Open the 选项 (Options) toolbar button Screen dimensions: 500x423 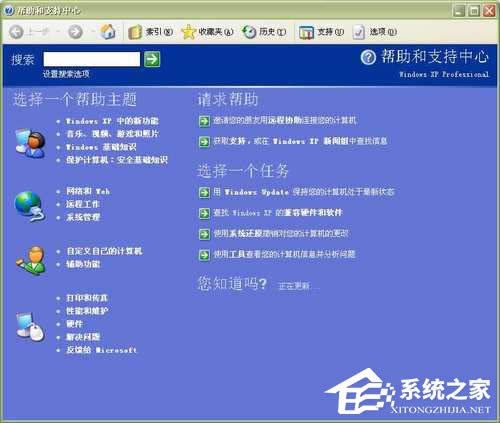375,32
